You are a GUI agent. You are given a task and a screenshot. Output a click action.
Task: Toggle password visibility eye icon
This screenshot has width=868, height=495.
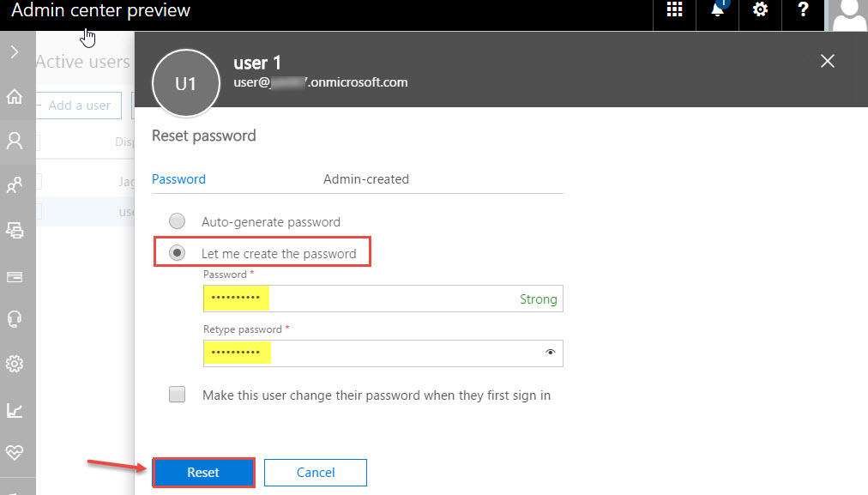(551, 352)
